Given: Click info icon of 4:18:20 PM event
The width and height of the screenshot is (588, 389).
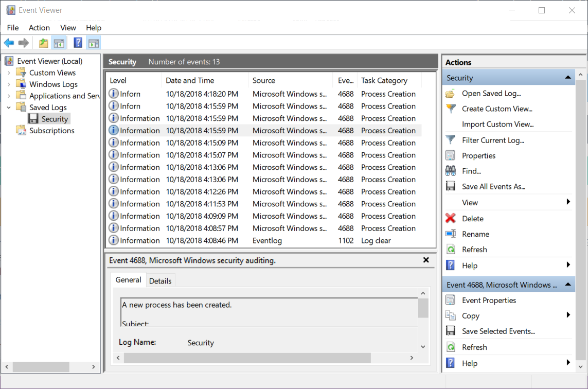Looking at the screenshot, I should [114, 94].
